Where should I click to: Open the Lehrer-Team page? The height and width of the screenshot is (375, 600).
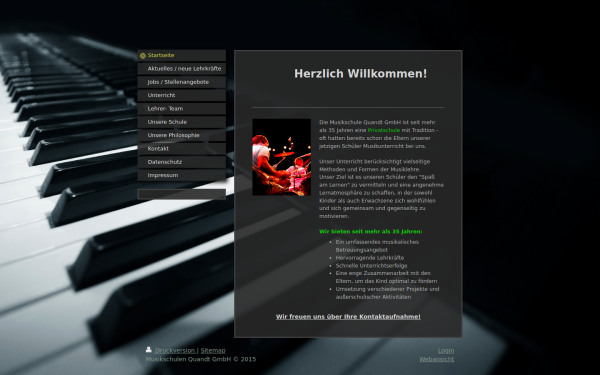(x=181, y=109)
